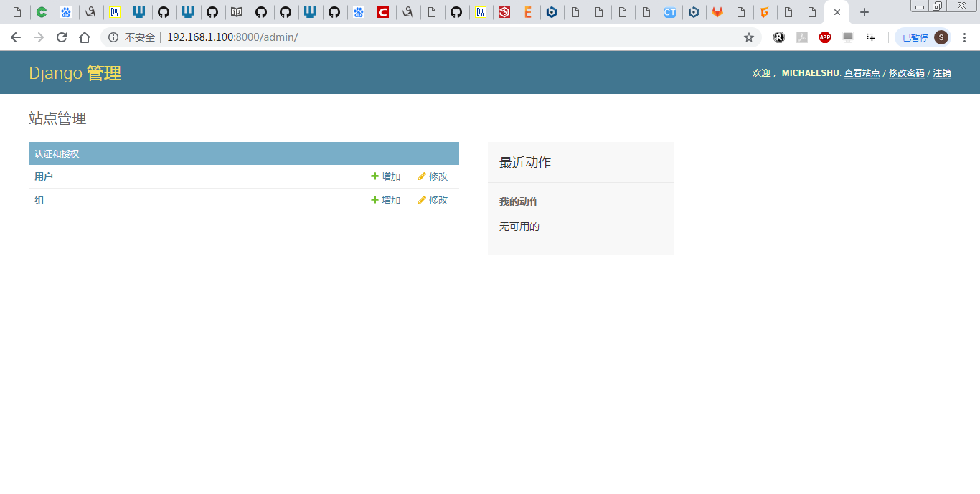Restore down the browser window
The height and width of the screenshot is (494, 980).
[938, 6]
